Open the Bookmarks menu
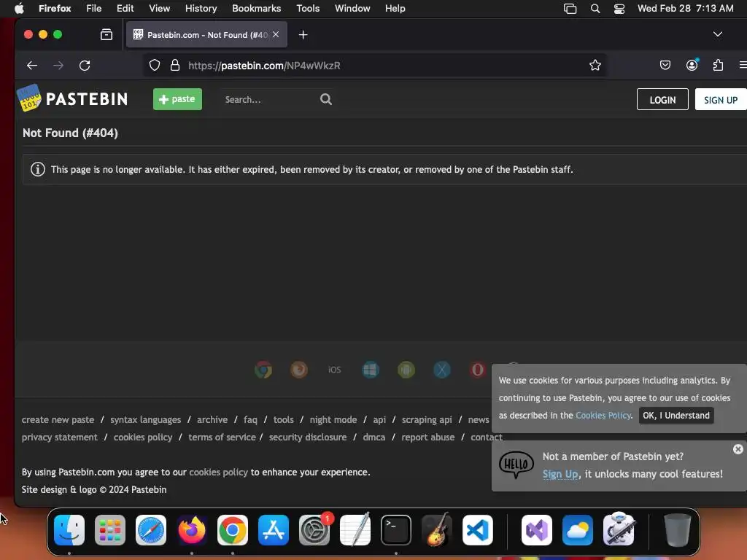Image resolution: width=747 pixels, height=560 pixels. [x=256, y=8]
